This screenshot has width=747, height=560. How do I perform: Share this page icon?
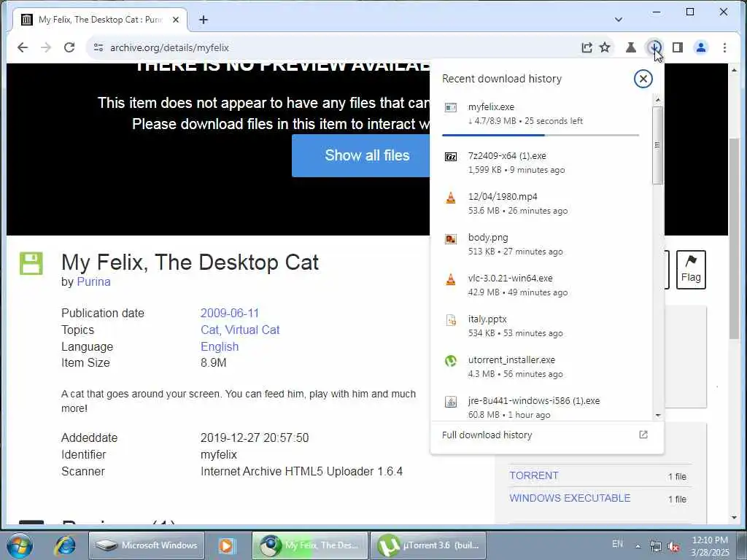click(587, 47)
